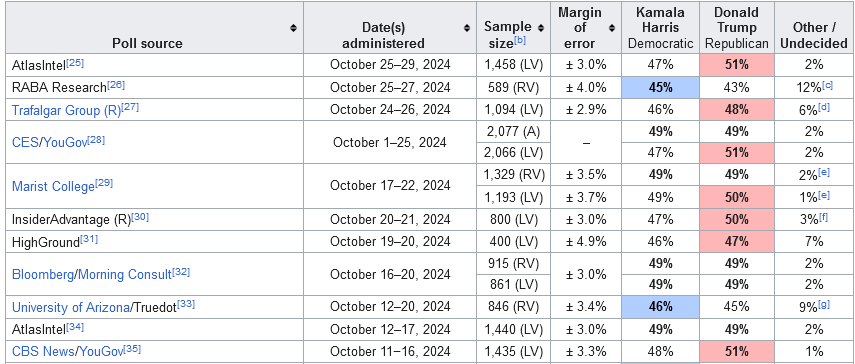855x364 pixels.
Task: Select the HighGround poll source cell
Action: (x=154, y=241)
